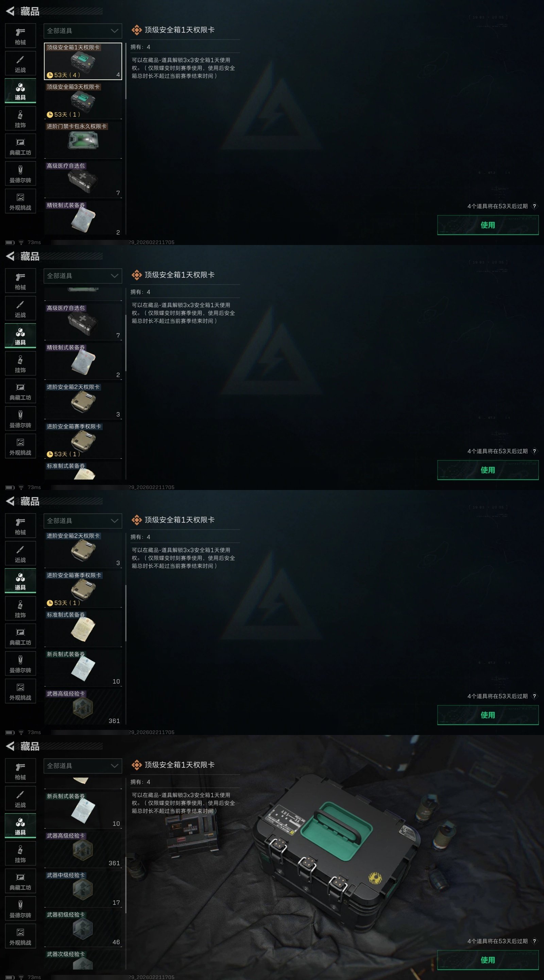
Task: Open 挂饰 category on safe box render screen
Action: (20, 853)
